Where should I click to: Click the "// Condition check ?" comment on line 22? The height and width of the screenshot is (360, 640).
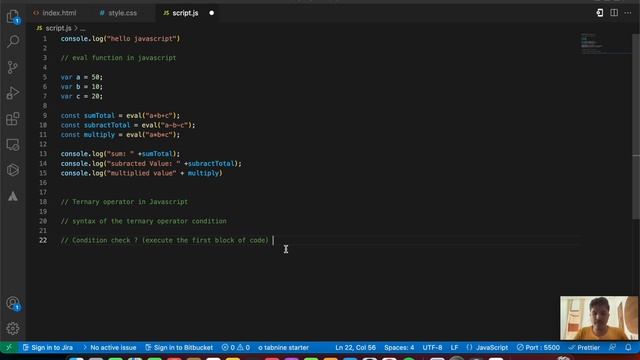click(x=165, y=240)
